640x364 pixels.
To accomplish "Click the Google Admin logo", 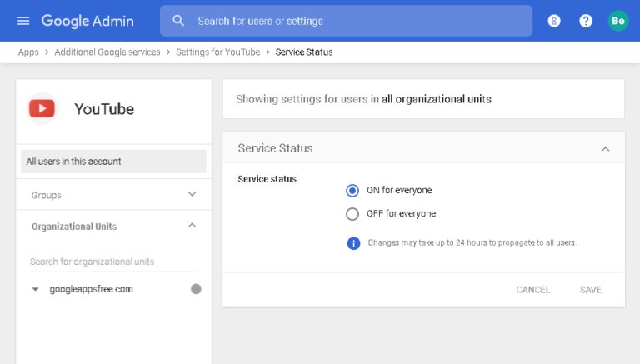I will click(x=87, y=21).
